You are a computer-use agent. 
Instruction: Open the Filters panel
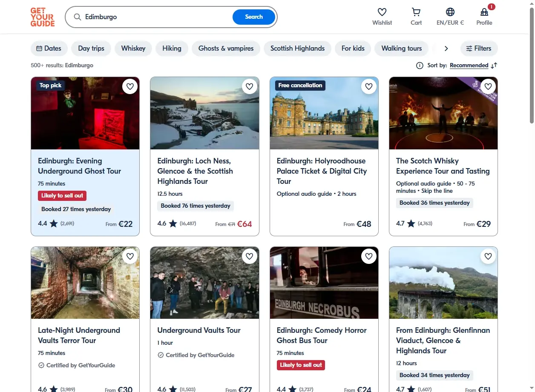[x=479, y=49]
